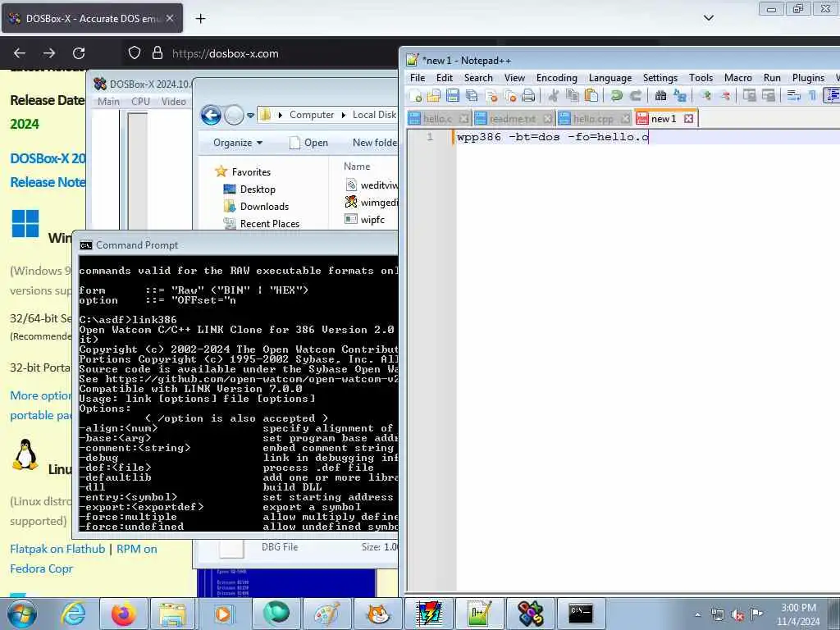Open the Macro menu in Notepad++
Screen dimensions: 840x630
pyautogui.click(x=737, y=78)
